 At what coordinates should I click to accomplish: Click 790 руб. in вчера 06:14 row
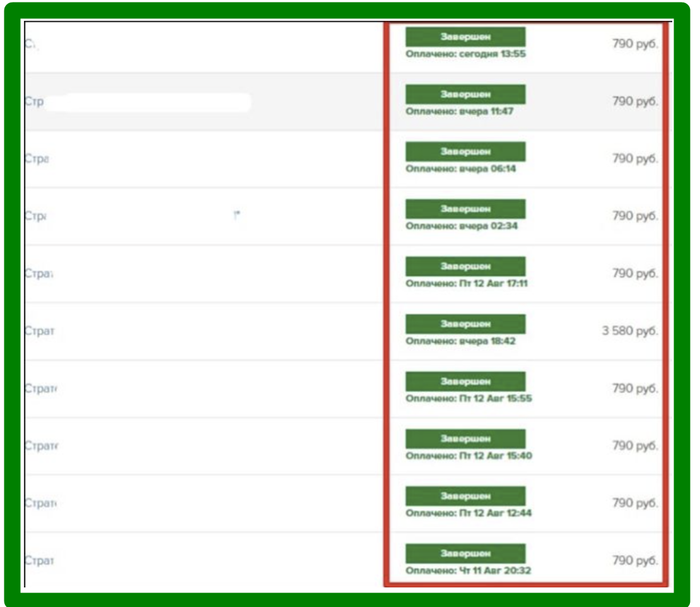tap(635, 158)
